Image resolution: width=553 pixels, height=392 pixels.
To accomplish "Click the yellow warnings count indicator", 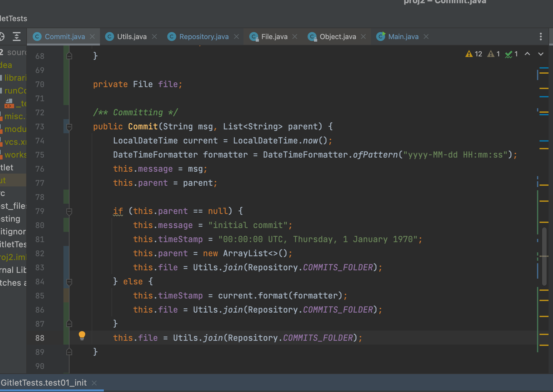I will click(474, 54).
